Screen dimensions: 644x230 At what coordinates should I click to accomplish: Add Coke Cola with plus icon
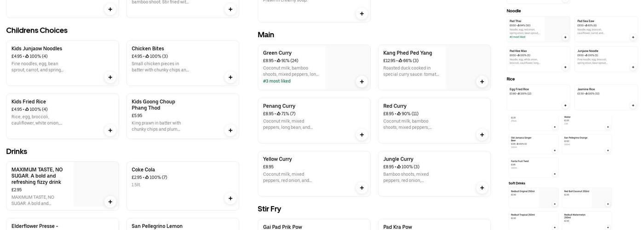(230, 198)
